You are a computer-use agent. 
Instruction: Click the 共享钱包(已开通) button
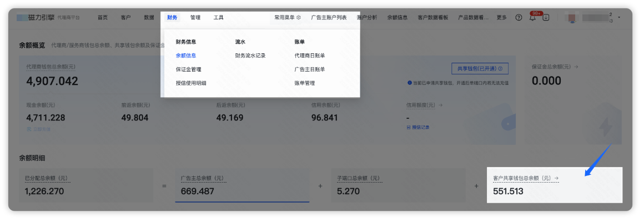pyautogui.click(x=480, y=68)
